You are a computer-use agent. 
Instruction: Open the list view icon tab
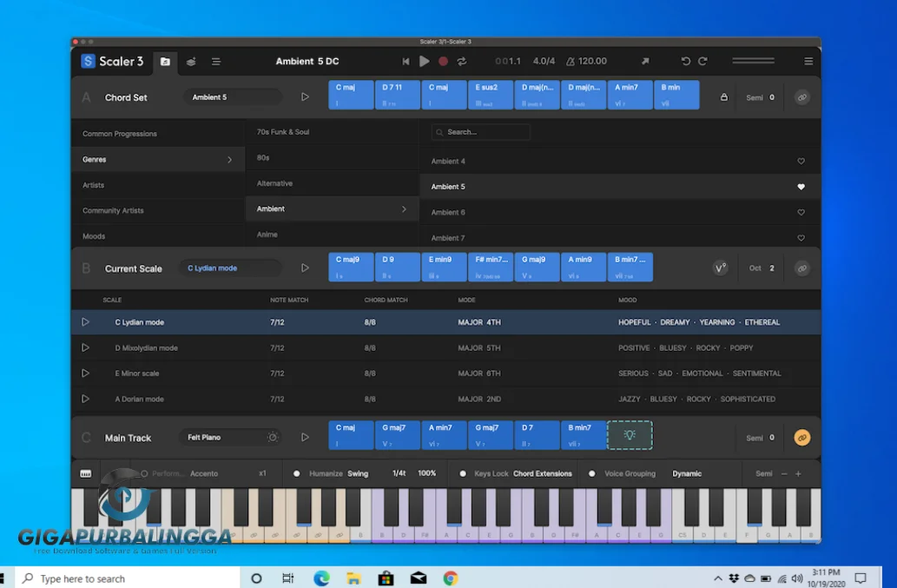[x=215, y=62]
